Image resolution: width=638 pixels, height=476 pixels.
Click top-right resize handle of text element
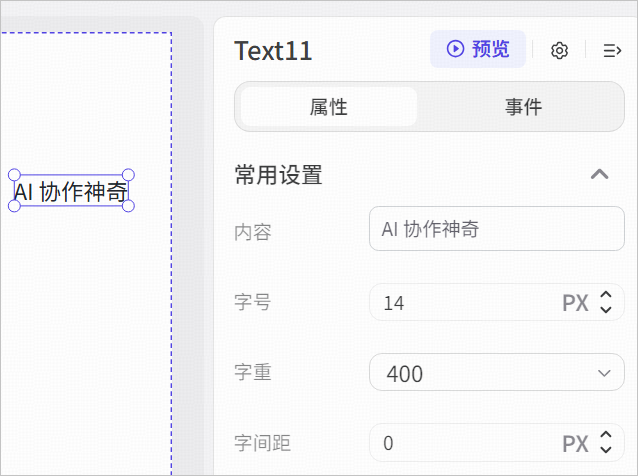click(x=128, y=175)
